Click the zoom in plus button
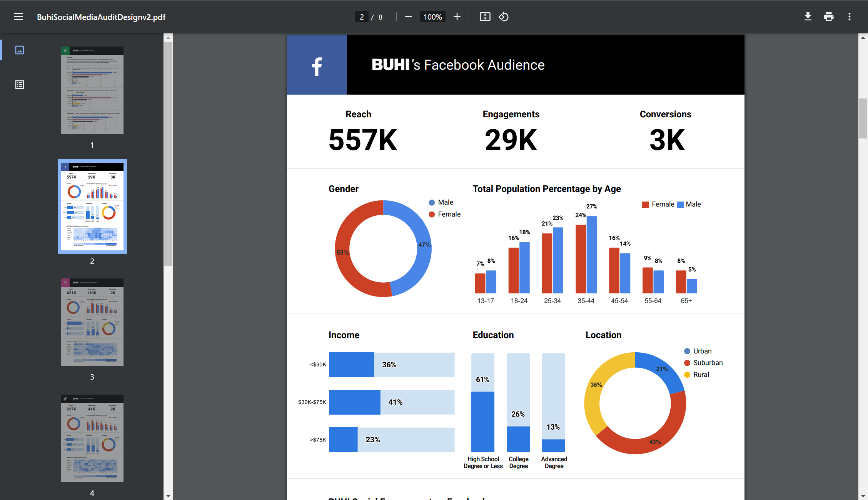The height and width of the screenshot is (500, 868). tap(457, 17)
